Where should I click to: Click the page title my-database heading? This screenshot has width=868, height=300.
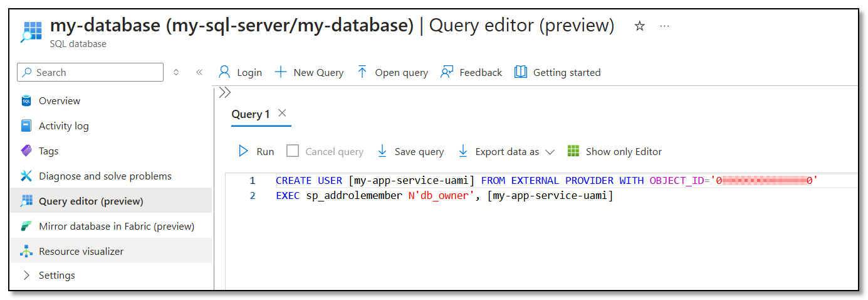pos(332,26)
